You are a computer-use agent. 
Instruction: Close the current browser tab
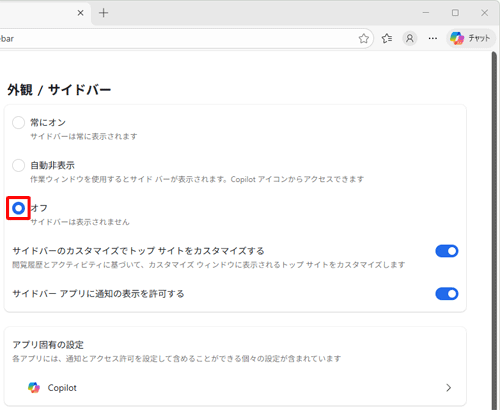[80, 13]
